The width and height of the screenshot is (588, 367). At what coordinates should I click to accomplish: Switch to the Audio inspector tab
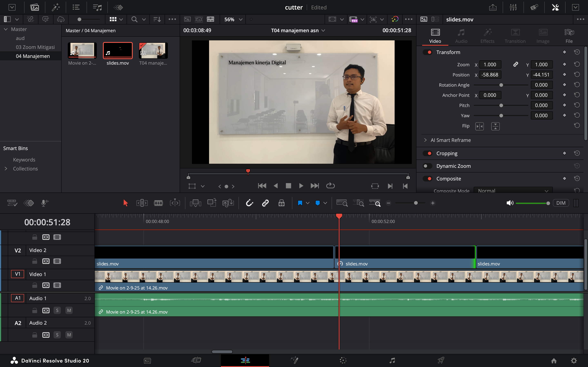(461, 36)
